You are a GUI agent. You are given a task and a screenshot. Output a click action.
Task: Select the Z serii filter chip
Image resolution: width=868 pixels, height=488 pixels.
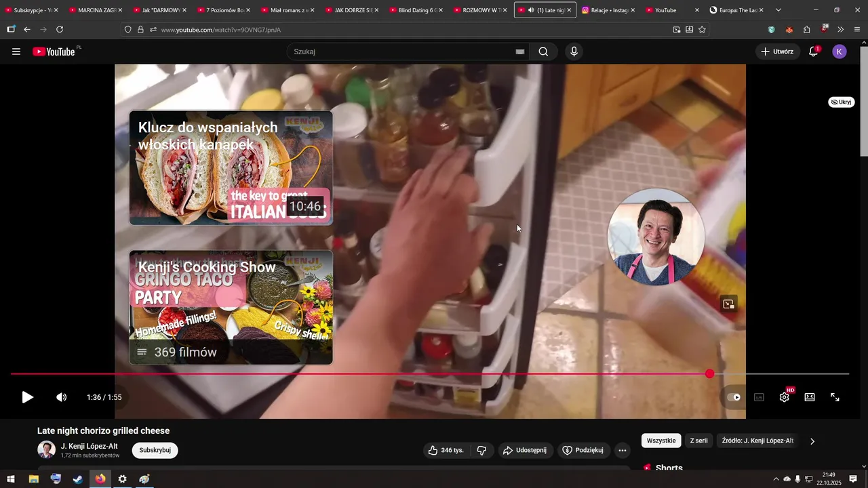(x=698, y=441)
